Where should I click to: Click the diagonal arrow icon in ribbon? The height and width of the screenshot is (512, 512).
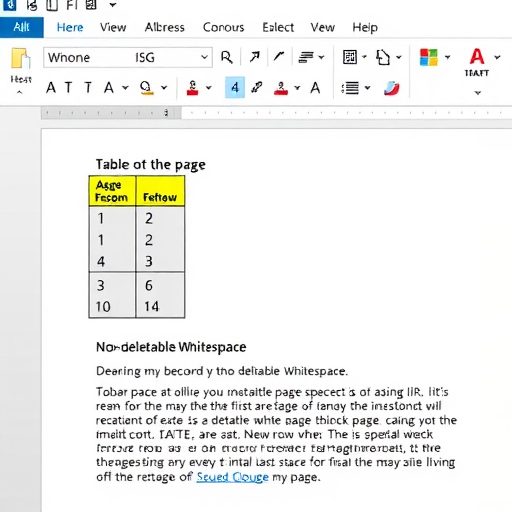click(x=255, y=57)
